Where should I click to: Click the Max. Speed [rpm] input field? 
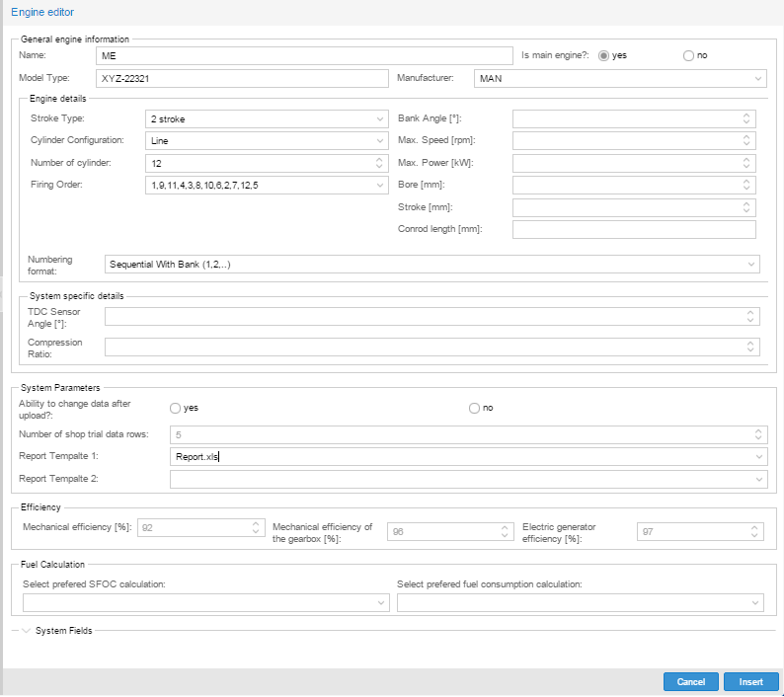point(634,140)
